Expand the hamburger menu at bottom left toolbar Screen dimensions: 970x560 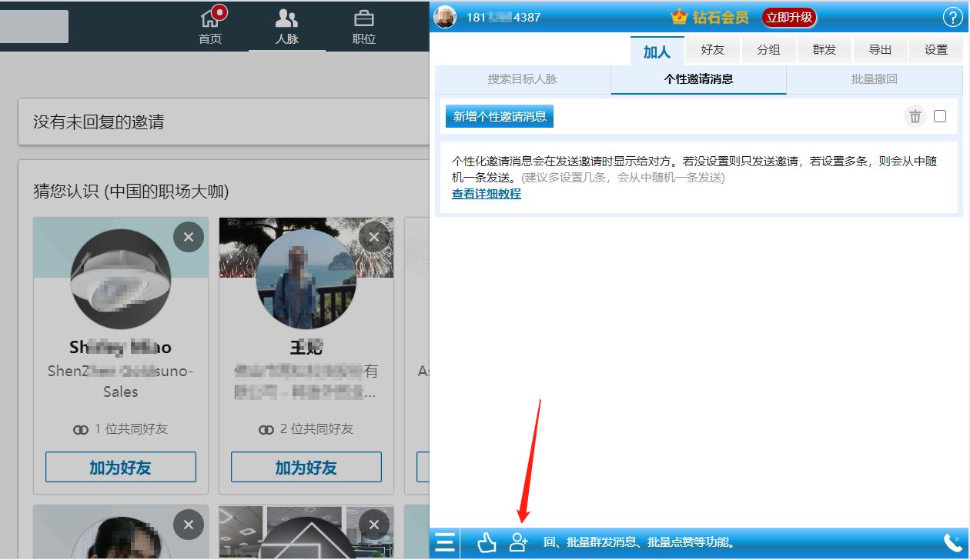(445, 543)
